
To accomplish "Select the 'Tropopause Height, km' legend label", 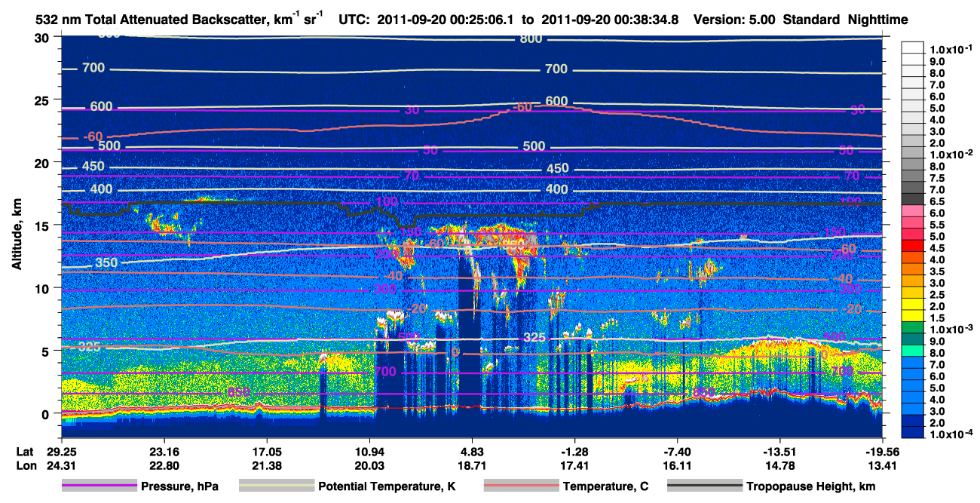I will (811, 487).
